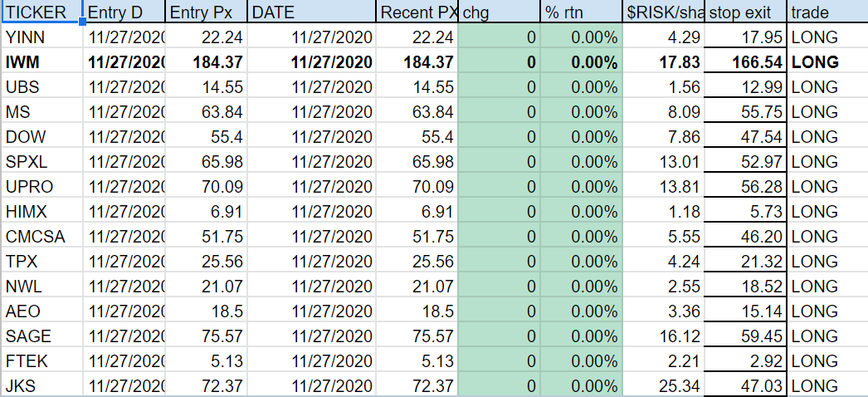Click the SAGE ticker cell
Screen dimensions: 868x397
coord(42,336)
